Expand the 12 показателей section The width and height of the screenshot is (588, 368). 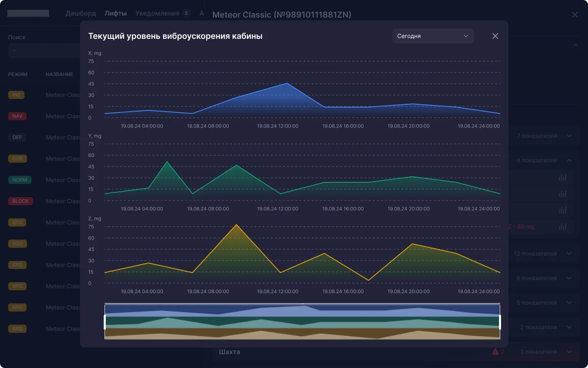(569, 254)
